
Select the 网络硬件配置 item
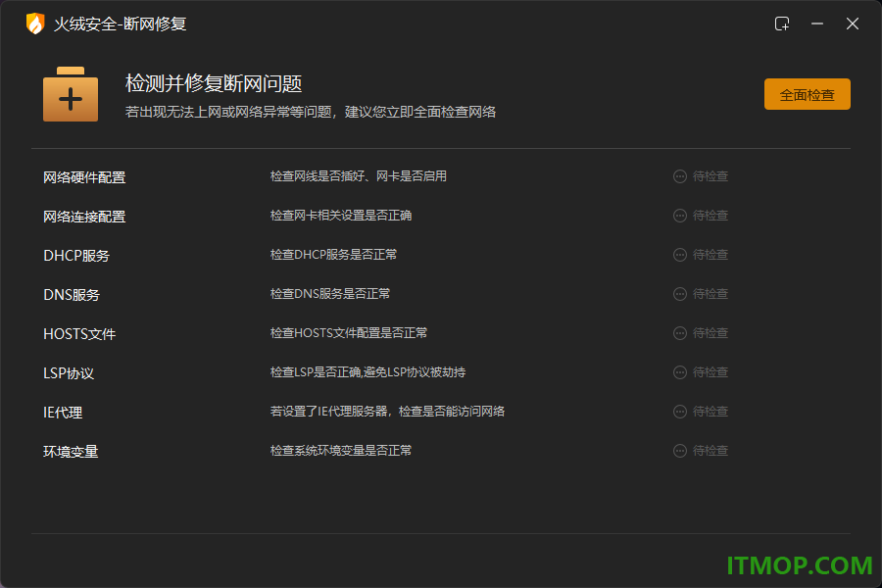pos(84,177)
